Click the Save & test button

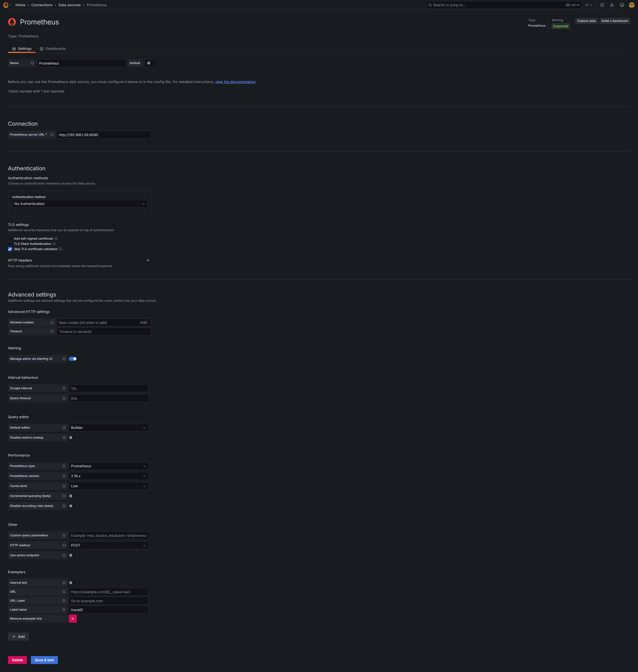pos(44,660)
